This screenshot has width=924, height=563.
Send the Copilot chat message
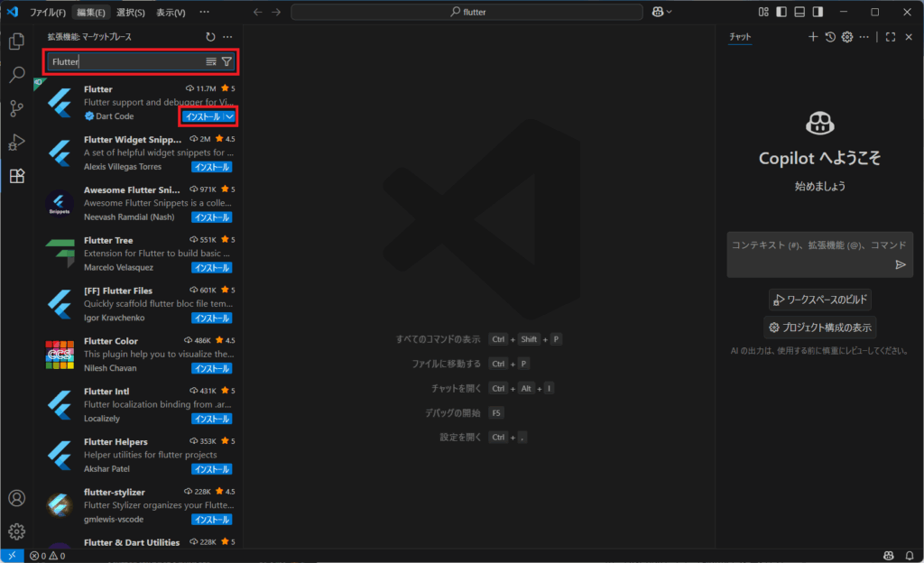[x=900, y=264]
